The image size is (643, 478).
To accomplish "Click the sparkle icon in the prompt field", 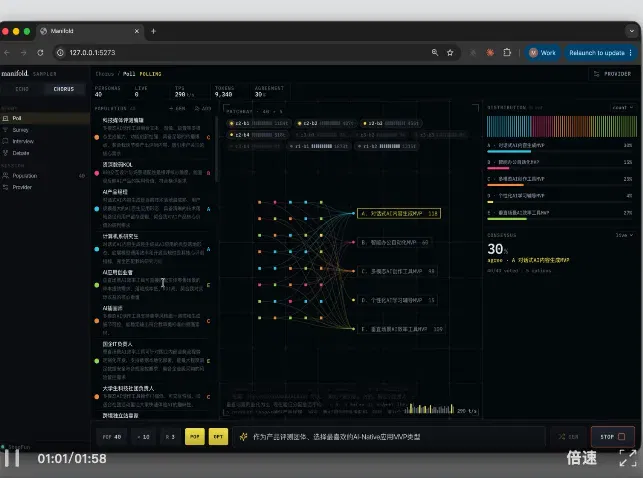I will coord(244,437).
